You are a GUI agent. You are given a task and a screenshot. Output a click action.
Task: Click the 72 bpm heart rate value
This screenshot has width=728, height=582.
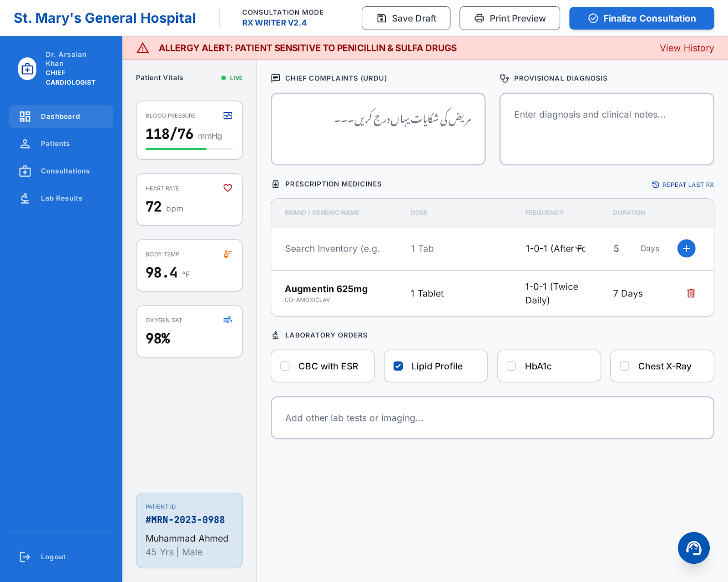click(164, 207)
